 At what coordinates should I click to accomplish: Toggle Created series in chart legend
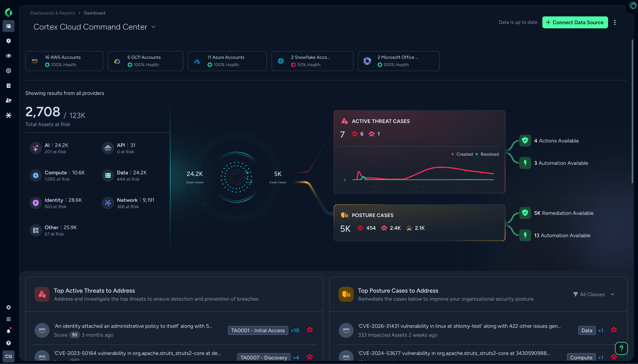tap(462, 154)
